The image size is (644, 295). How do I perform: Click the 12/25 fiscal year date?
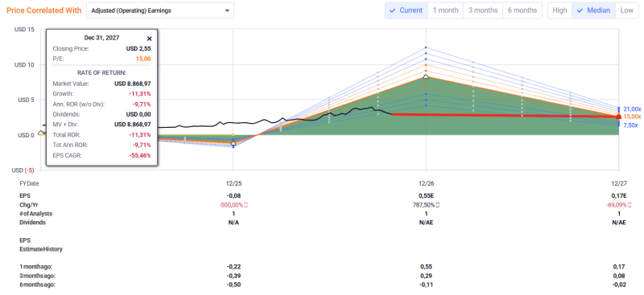tap(233, 183)
